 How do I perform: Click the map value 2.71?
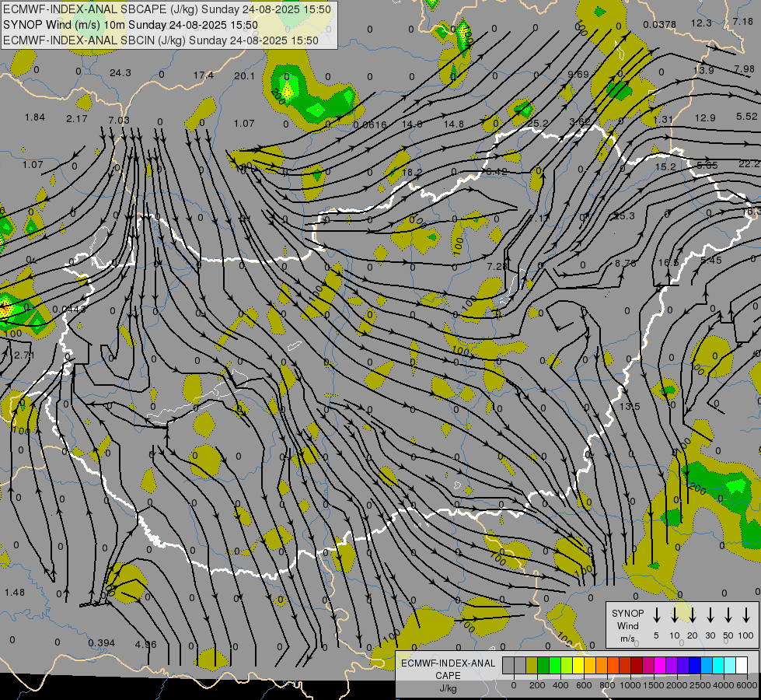24,355
